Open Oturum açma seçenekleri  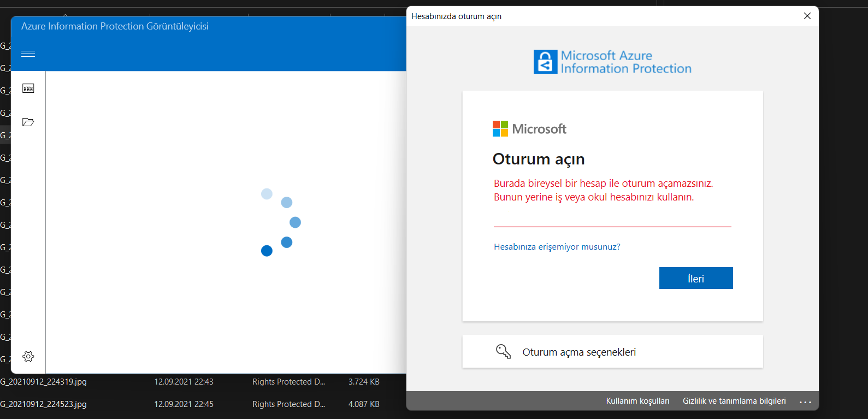612,351
